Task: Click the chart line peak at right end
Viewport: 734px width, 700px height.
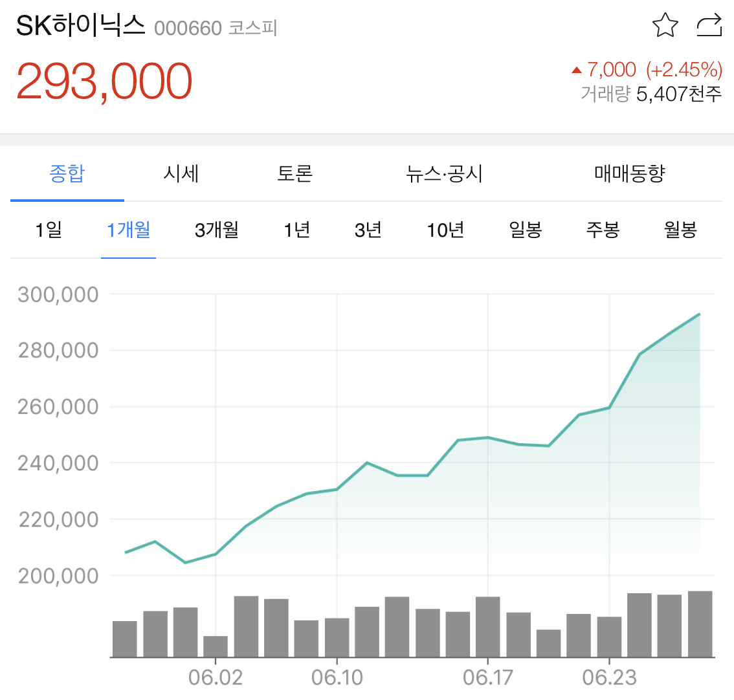Action: tap(699, 314)
